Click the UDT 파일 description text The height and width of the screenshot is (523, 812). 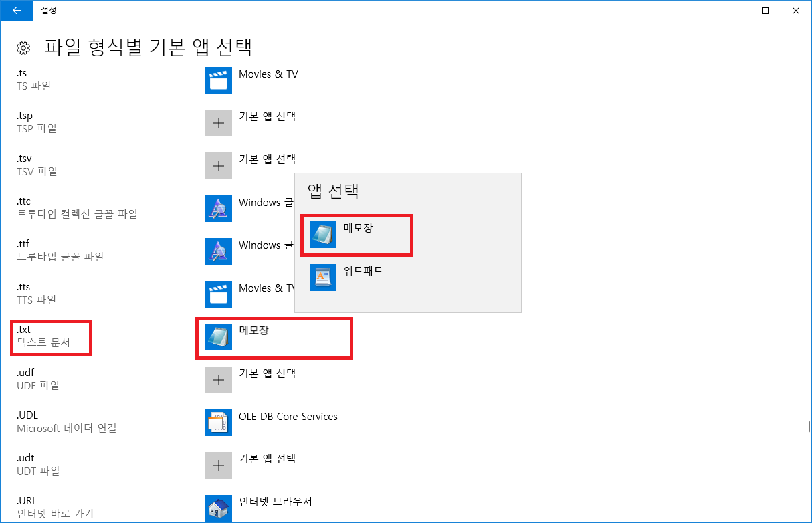point(38,471)
